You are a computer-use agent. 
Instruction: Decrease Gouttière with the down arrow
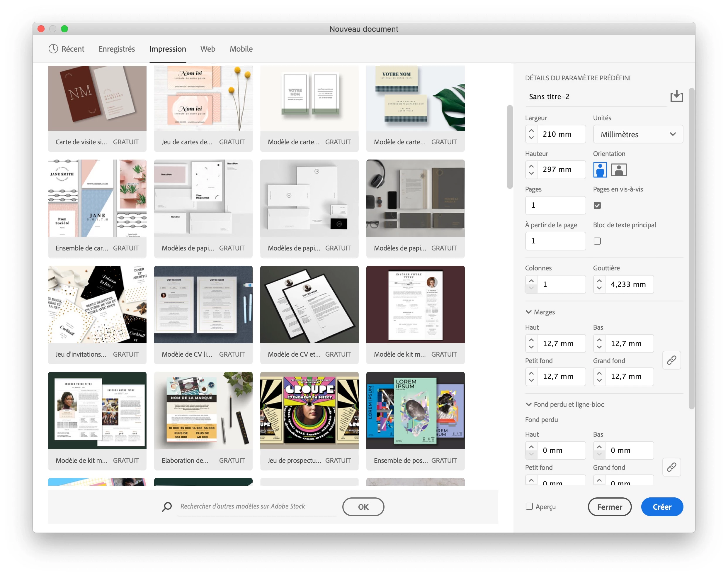pos(599,288)
